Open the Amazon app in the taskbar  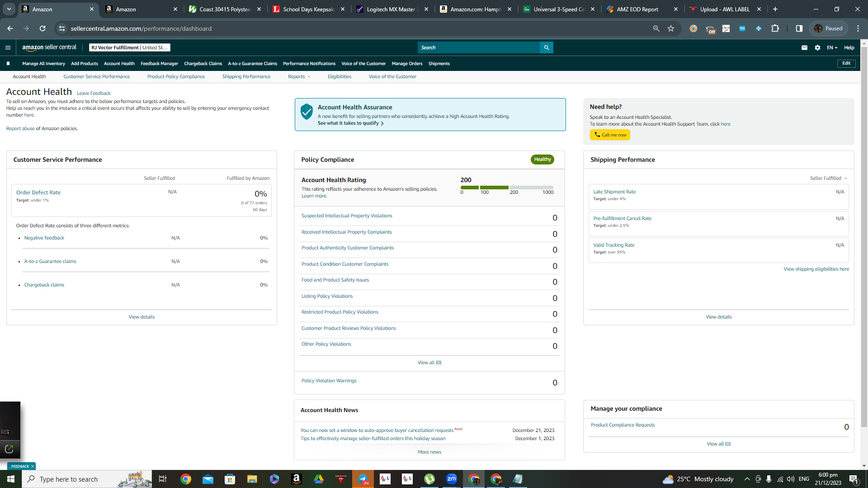click(x=297, y=479)
